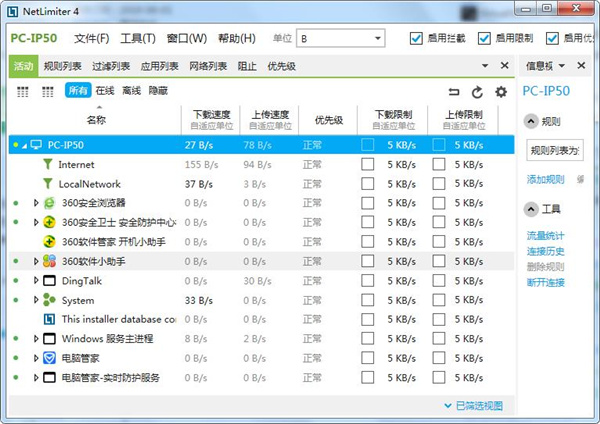Open the 文件(F) menu
The image size is (600, 424).
click(91, 38)
